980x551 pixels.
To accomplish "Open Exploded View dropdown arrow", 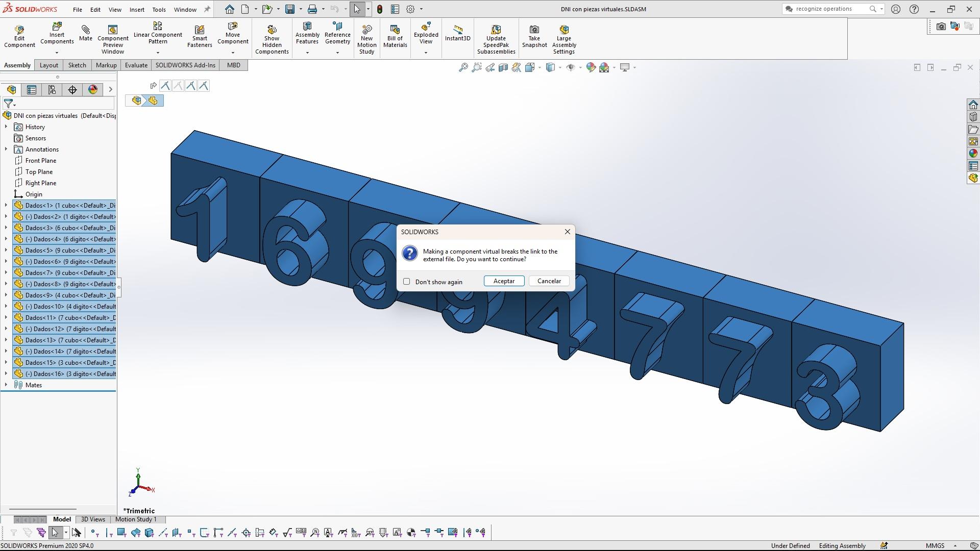I will tap(426, 53).
